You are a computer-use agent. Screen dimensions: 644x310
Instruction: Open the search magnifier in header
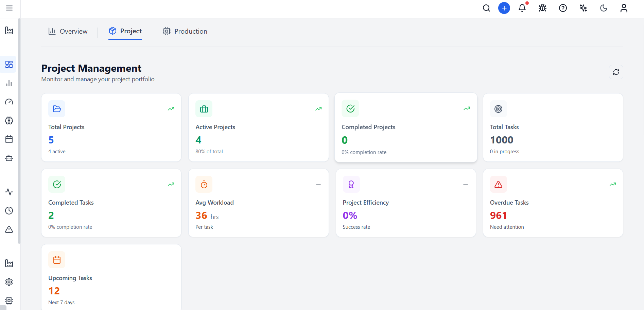(x=486, y=8)
